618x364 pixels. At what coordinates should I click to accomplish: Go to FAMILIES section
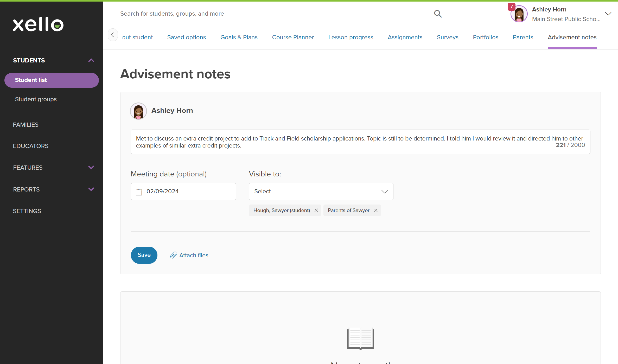click(26, 125)
